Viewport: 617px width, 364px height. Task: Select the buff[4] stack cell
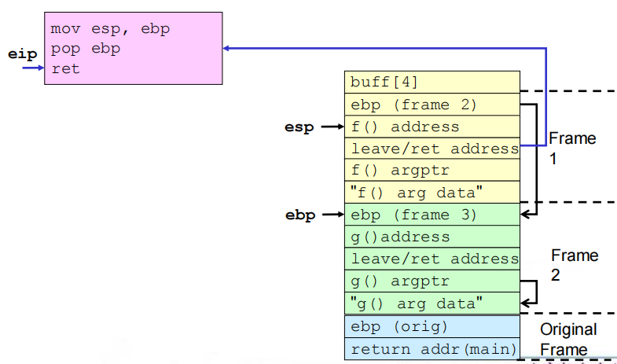432,83
